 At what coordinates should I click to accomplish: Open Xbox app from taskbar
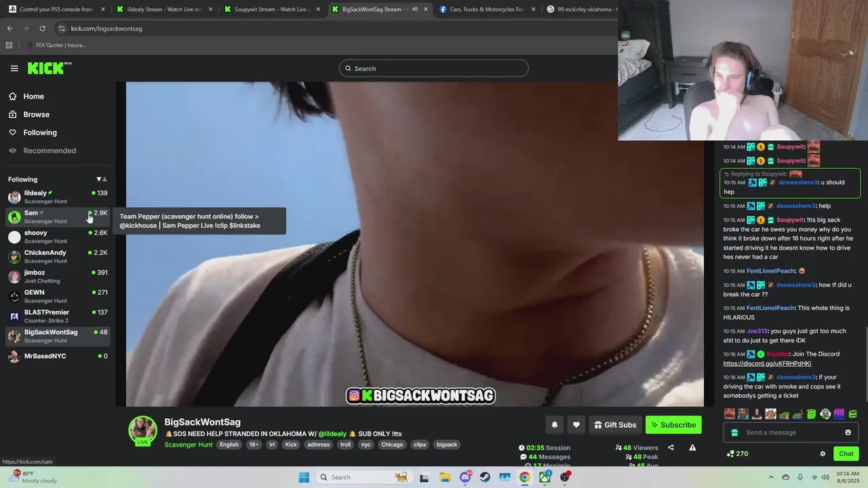point(545,477)
